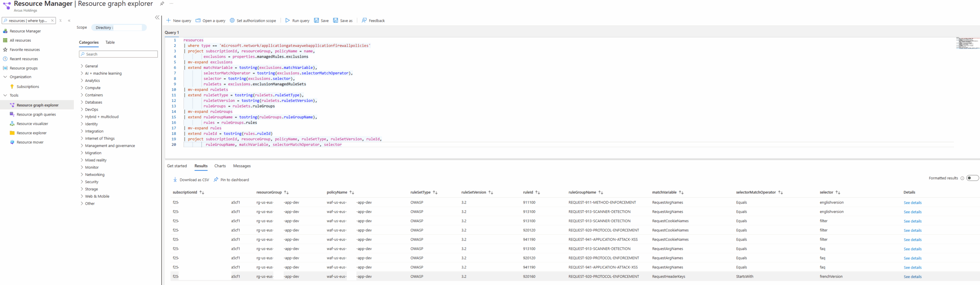Sort results by policyName column
This screenshot has height=285, width=980.
click(352, 192)
